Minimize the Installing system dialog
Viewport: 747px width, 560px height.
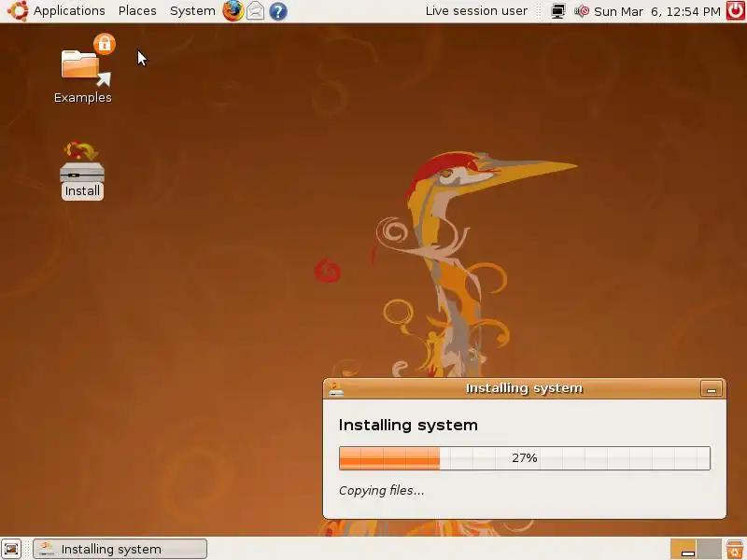(712, 389)
